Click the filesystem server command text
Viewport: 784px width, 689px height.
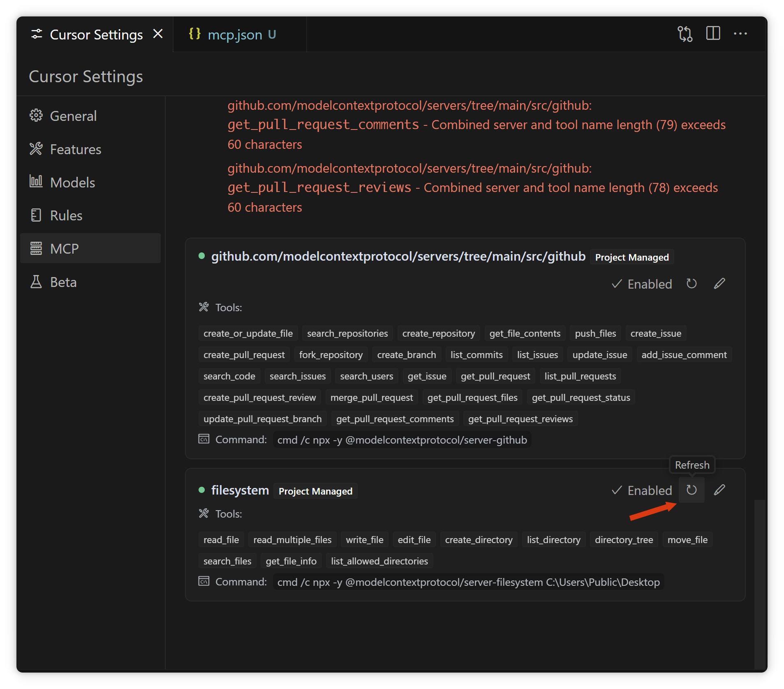(x=468, y=582)
